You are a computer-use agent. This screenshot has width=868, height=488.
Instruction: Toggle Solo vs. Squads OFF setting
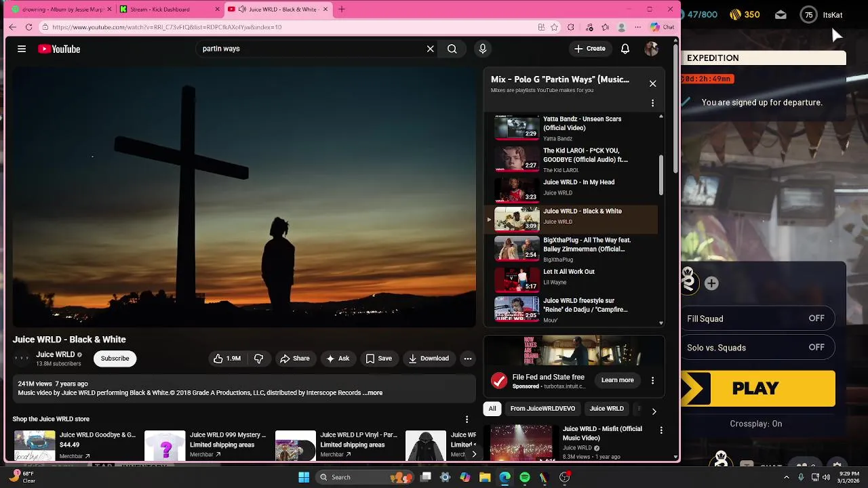tap(757, 348)
